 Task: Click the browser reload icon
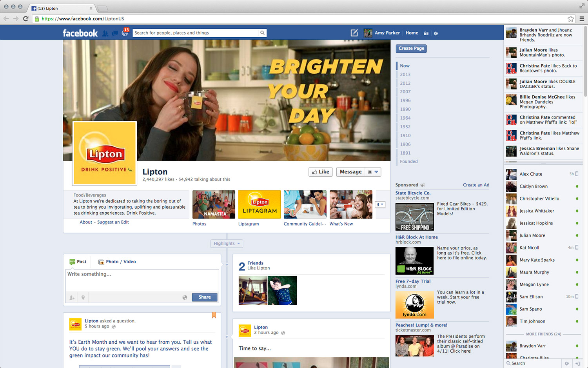point(26,18)
